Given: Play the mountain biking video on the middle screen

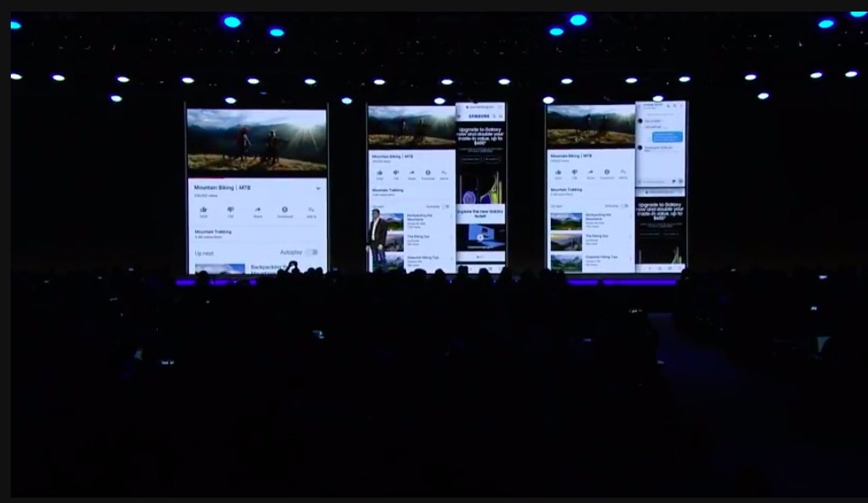Looking at the screenshot, I should click(x=412, y=126).
